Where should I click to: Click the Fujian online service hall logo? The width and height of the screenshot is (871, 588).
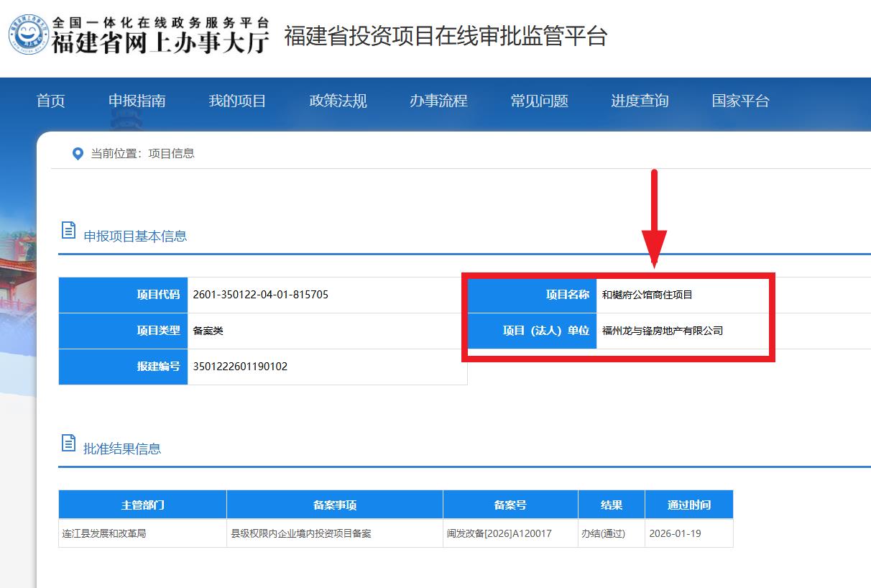click(140, 35)
